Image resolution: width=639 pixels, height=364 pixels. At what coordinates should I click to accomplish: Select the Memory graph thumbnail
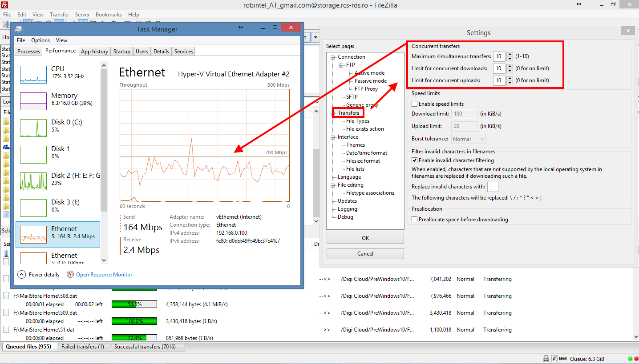click(33, 101)
